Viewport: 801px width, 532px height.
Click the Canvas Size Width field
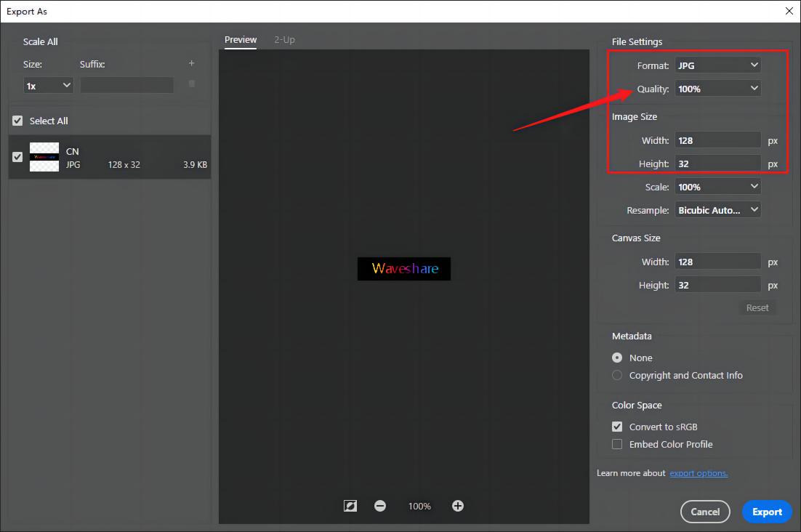click(717, 262)
